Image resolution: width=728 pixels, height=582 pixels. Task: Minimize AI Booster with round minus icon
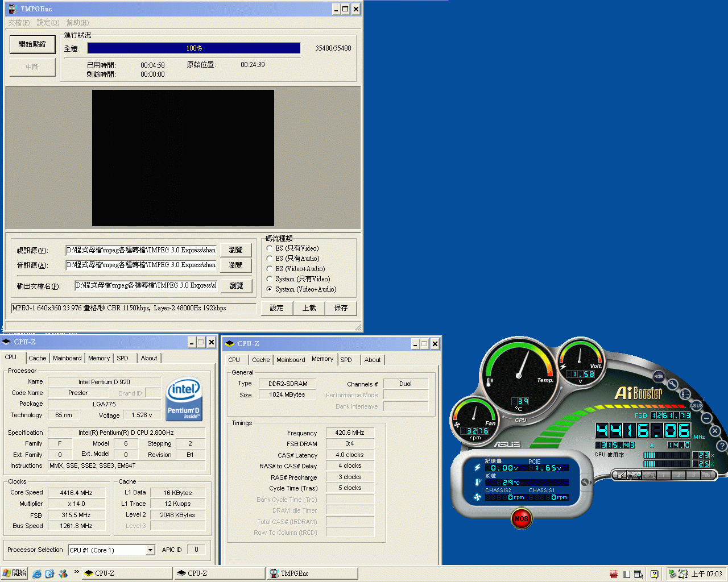tap(706, 418)
